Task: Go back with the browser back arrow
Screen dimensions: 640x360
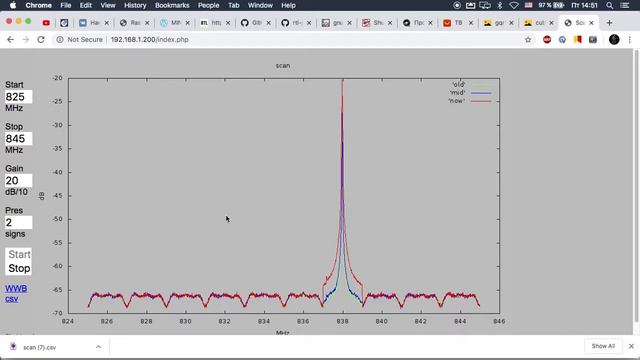Action: [x=11, y=40]
